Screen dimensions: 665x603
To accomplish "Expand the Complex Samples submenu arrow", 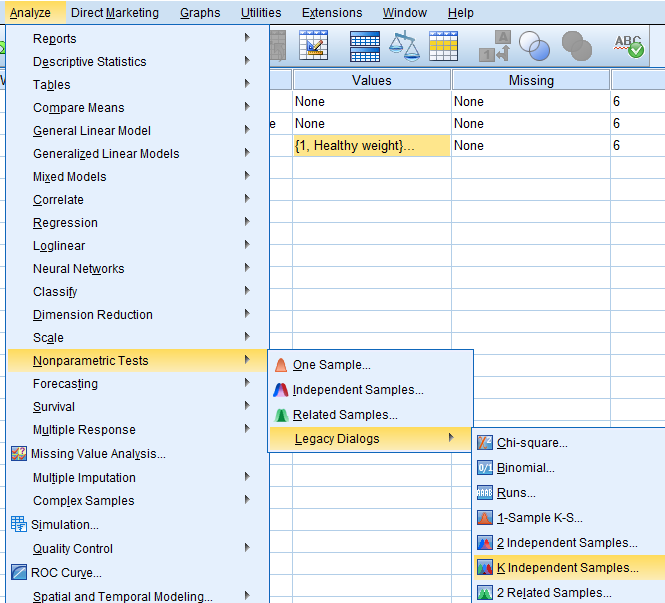I will (x=247, y=500).
